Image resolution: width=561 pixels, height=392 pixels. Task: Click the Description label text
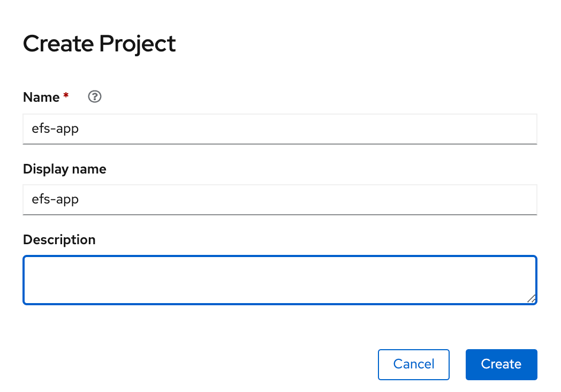(x=59, y=239)
